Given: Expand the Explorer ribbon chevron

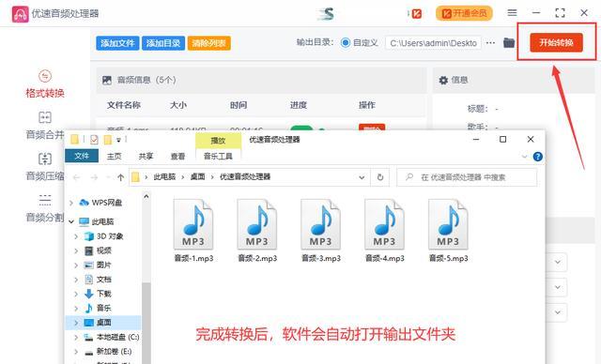Looking at the screenshot, I should click(x=524, y=157).
